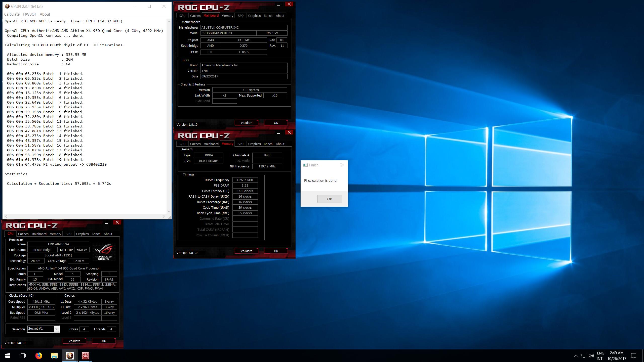Switch to CPU tab in Memory window
Screen dimensions: 644x362
pyautogui.click(x=182, y=144)
